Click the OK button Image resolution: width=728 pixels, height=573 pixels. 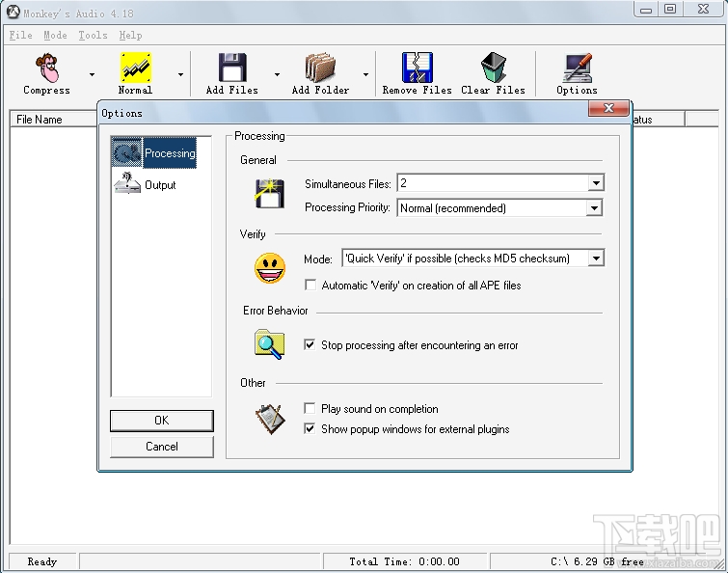tap(162, 421)
